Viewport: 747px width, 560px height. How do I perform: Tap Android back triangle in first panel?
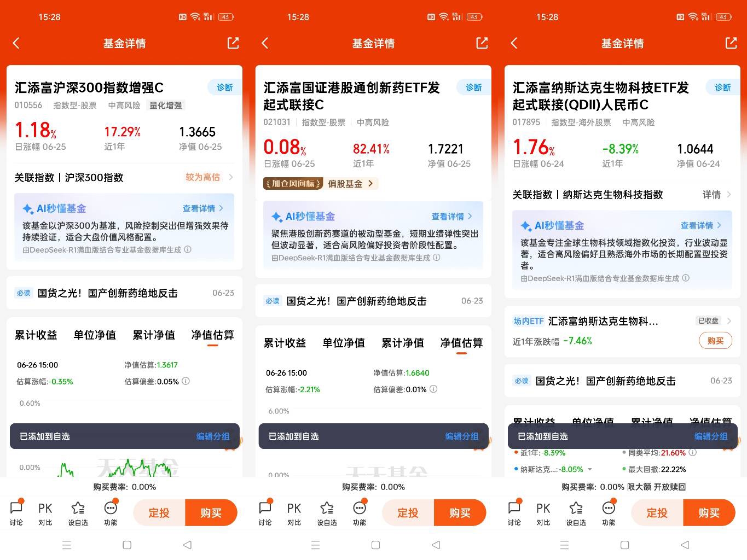point(187,545)
